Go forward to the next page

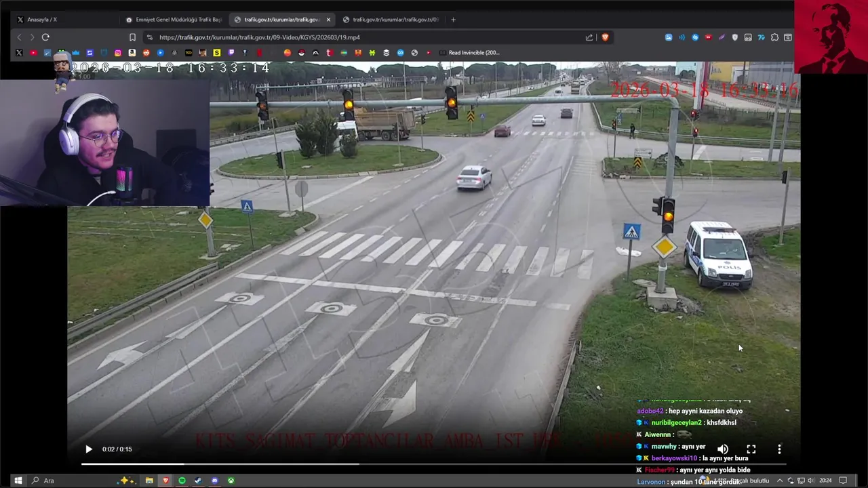[32, 37]
